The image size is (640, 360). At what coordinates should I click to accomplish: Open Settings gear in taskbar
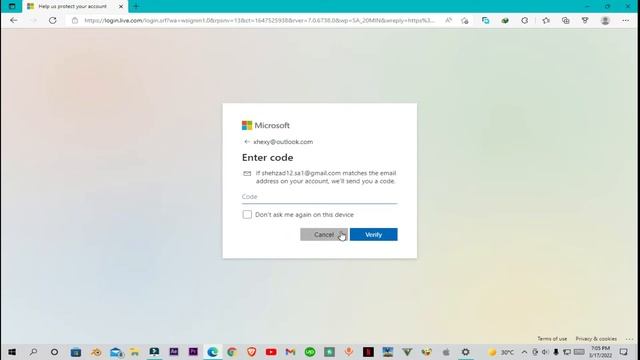click(465, 352)
